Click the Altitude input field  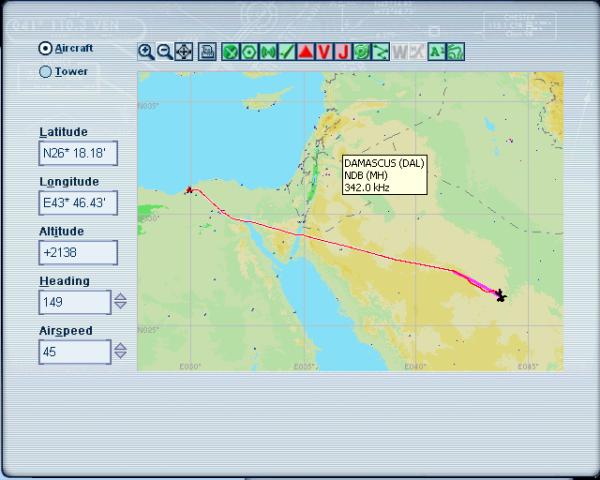[x=78, y=253]
